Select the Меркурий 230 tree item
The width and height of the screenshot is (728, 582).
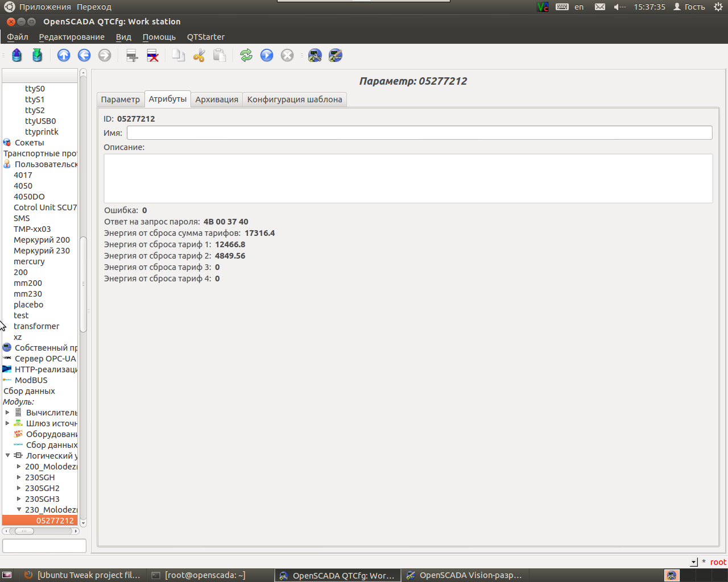pyautogui.click(x=42, y=251)
